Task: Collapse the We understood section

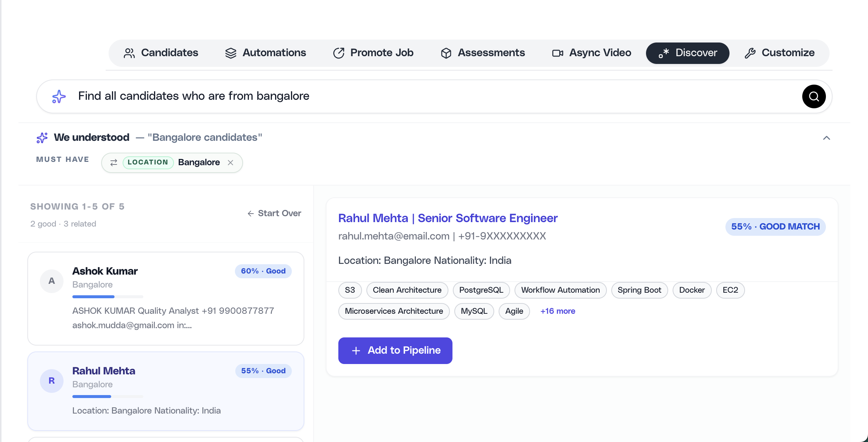Action: [826, 137]
